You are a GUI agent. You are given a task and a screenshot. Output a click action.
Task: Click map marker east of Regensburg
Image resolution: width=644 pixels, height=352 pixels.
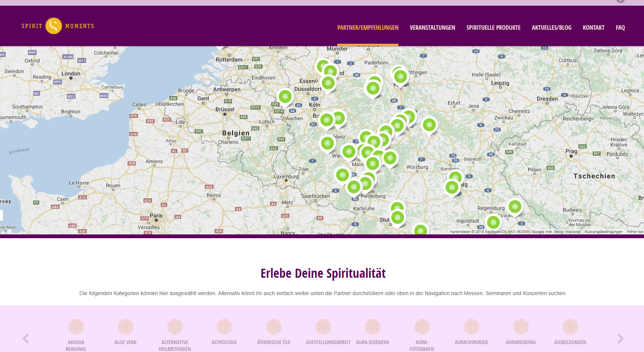click(515, 207)
